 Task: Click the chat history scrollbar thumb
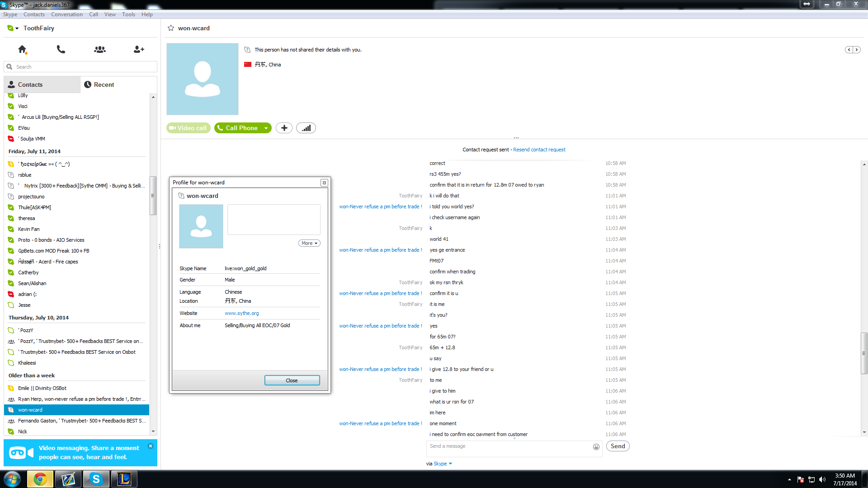click(864, 353)
